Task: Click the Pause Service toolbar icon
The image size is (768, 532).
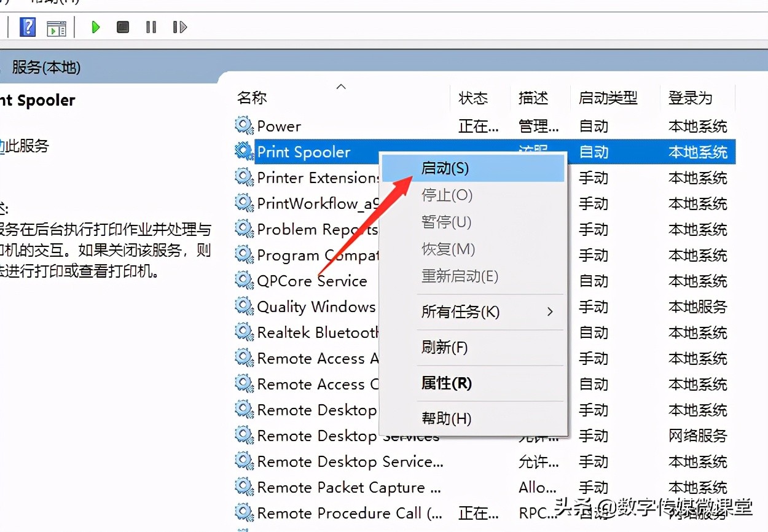Action: point(151,26)
